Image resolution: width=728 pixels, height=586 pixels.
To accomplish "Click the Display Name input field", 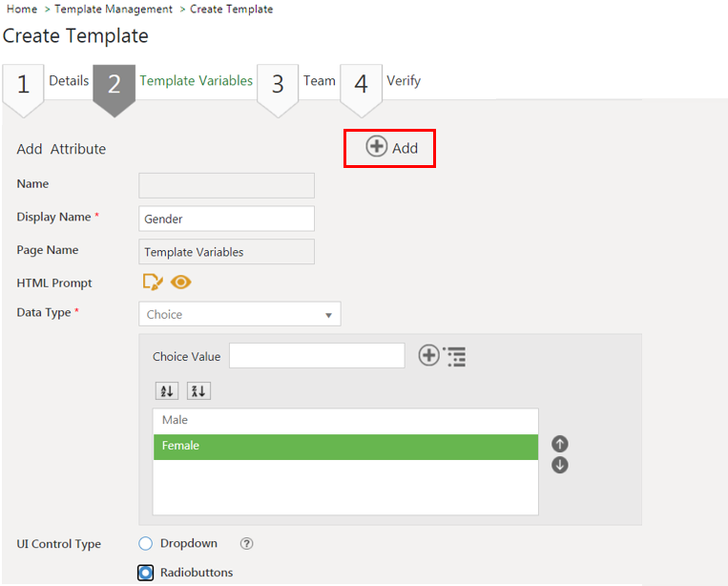I will click(x=226, y=219).
